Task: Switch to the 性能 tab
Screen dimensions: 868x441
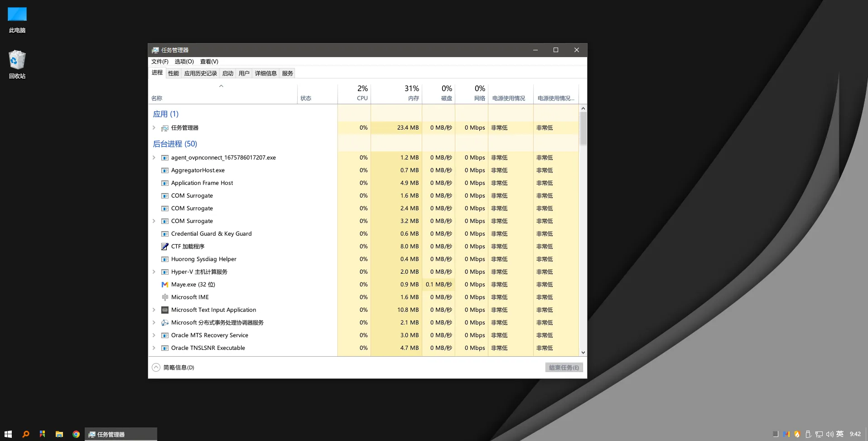Action: click(174, 73)
